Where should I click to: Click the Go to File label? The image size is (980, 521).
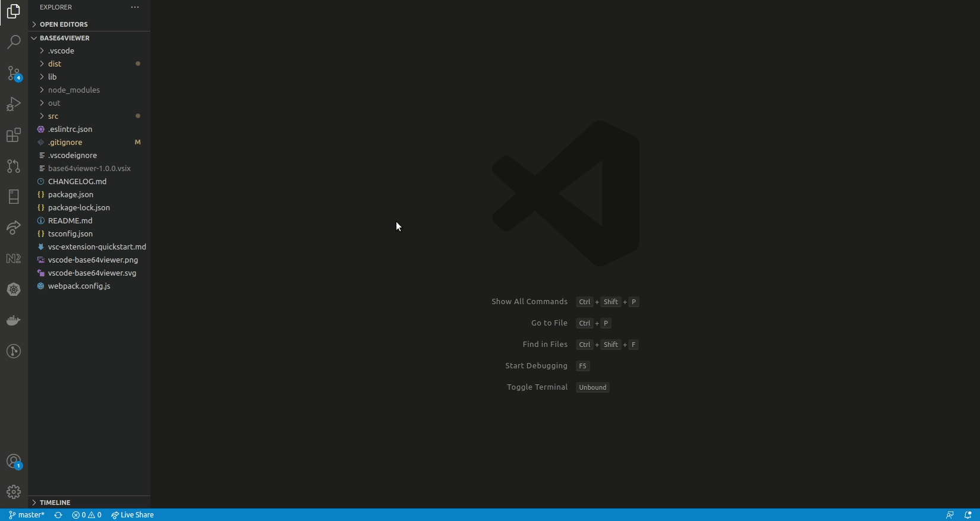[549, 323]
